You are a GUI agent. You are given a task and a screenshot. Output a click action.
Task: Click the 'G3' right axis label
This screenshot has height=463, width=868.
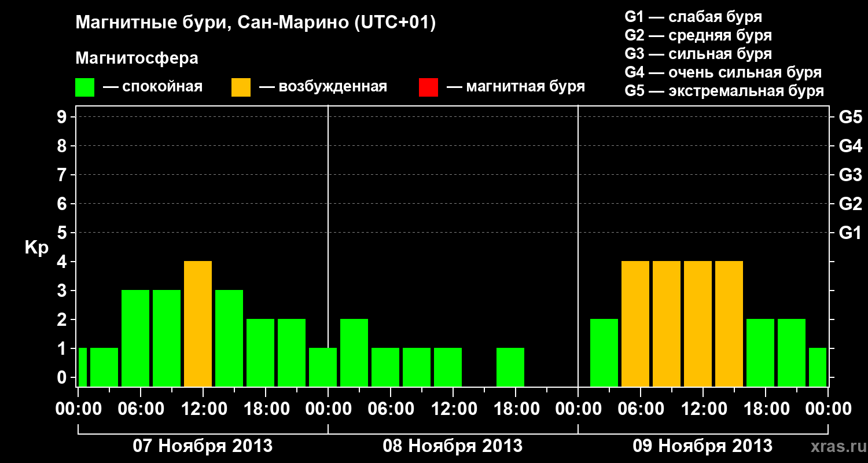tap(850, 175)
